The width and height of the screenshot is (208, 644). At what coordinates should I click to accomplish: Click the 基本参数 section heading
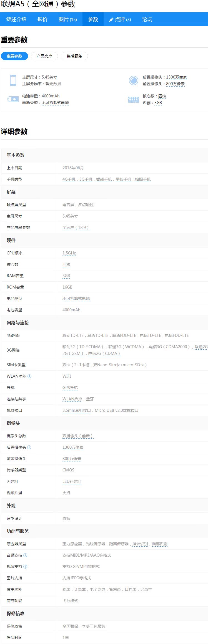pos(16,155)
